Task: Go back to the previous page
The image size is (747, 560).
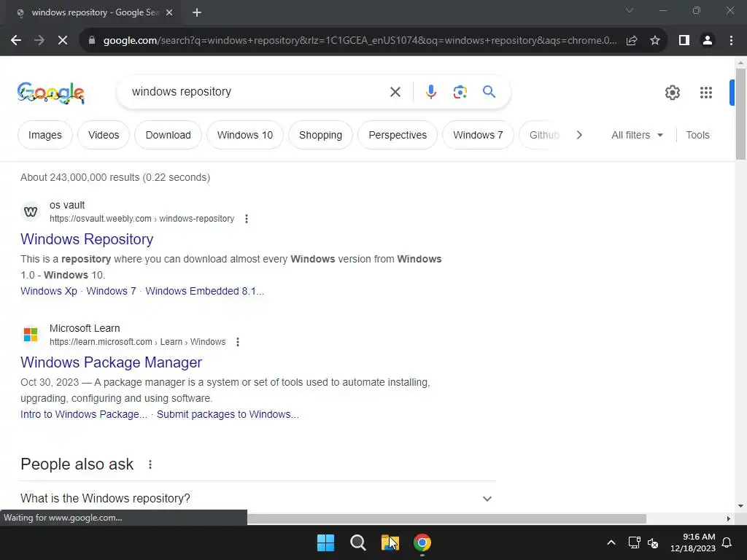Action: coord(16,41)
